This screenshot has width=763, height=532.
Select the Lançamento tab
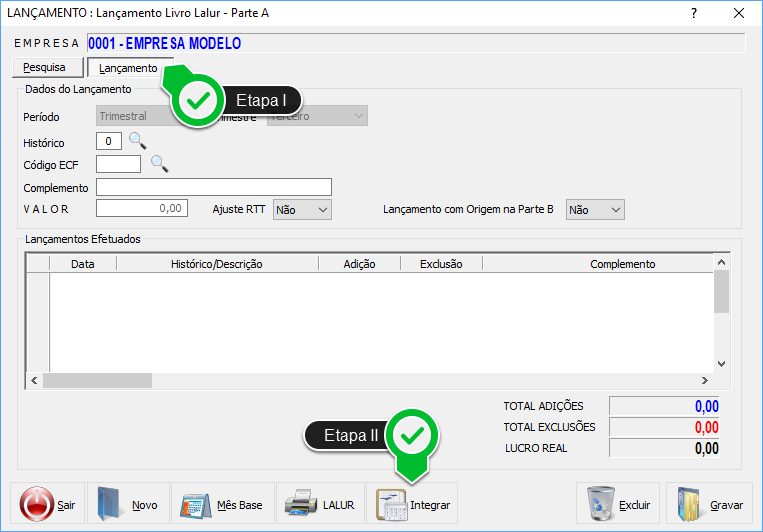point(128,68)
